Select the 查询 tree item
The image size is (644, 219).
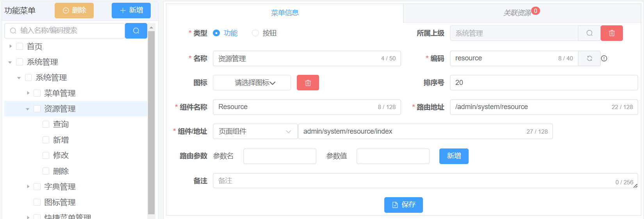(x=61, y=124)
